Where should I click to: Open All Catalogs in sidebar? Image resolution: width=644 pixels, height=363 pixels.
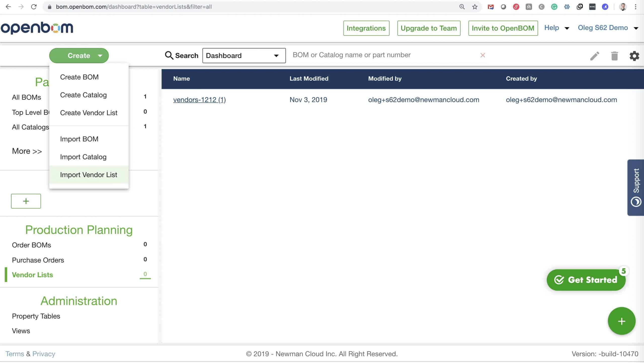[x=30, y=127]
